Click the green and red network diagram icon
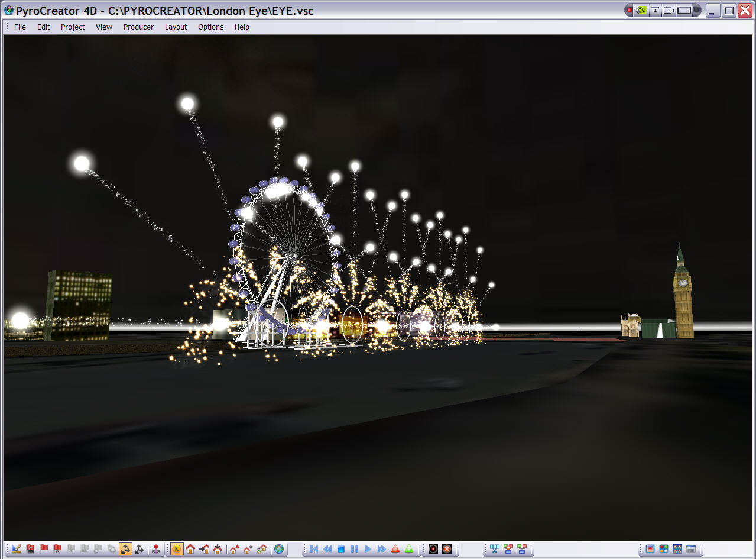756x559 pixels. [522, 549]
